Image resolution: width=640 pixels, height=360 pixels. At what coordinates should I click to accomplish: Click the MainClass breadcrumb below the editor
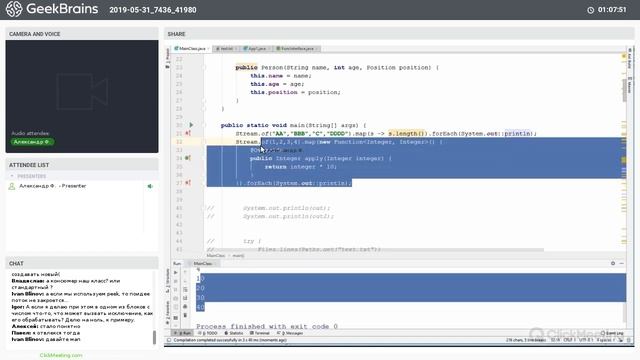[216, 256]
